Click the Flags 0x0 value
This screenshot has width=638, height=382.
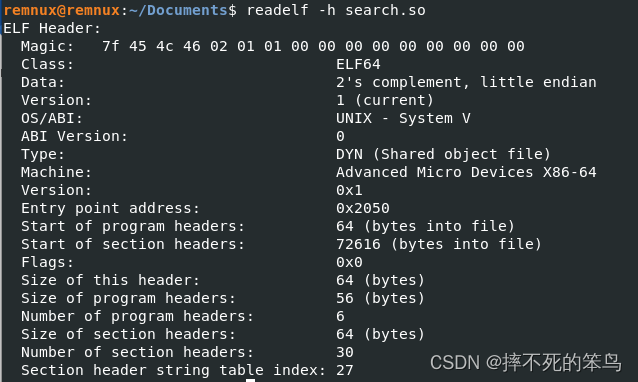pyautogui.click(x=349, y=262)
